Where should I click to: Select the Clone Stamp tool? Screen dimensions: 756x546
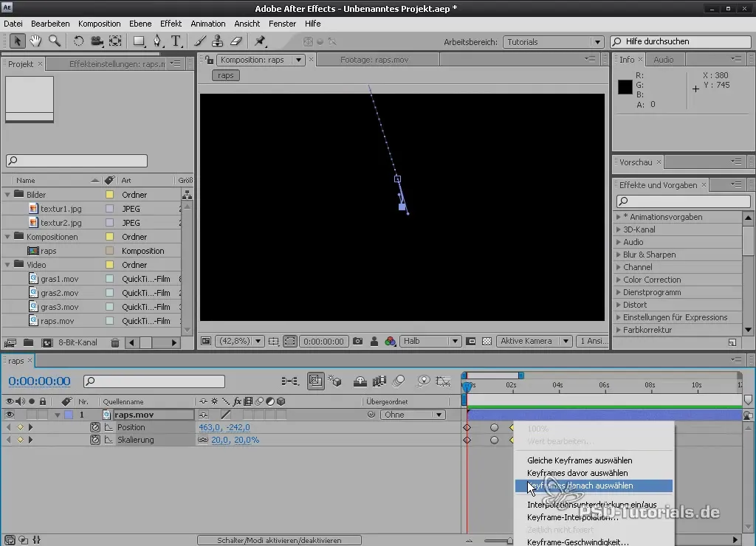[218, 41]
